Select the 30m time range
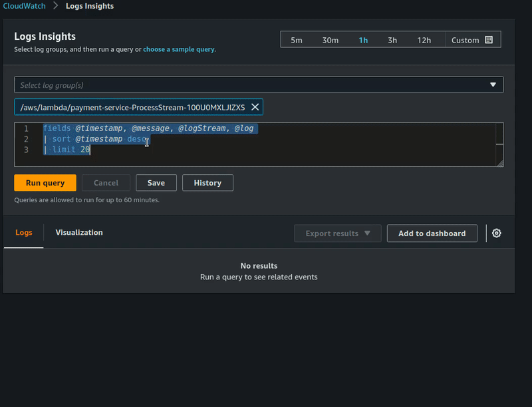532x407 pixels. point(330,40)
